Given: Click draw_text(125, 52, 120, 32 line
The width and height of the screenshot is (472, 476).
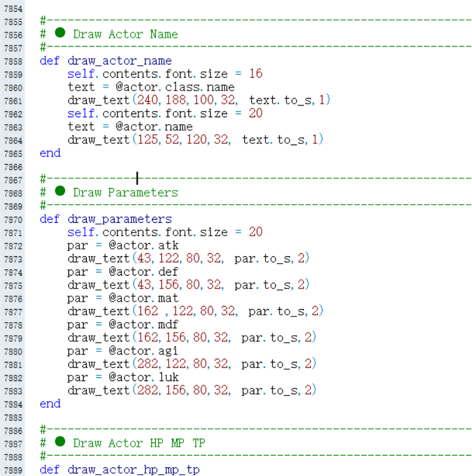Looking at the screenshot, I should coord(195,140).
